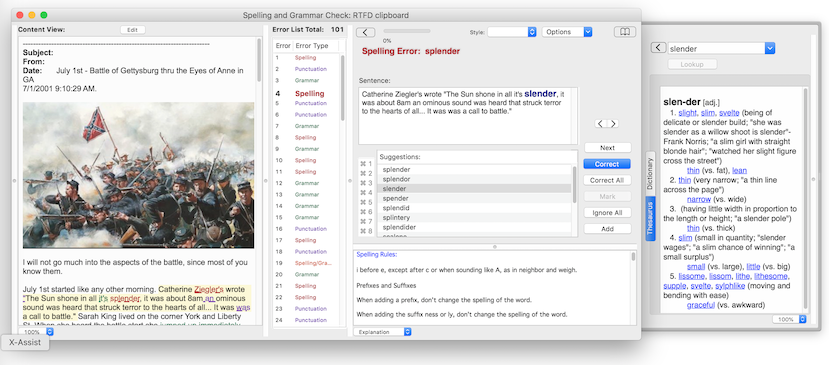Change the Content View 100% zoom dropdown

(x=35, y=332)
